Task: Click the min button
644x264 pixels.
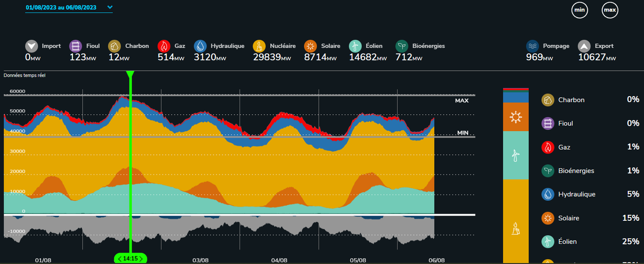Action: coord(580,10)
